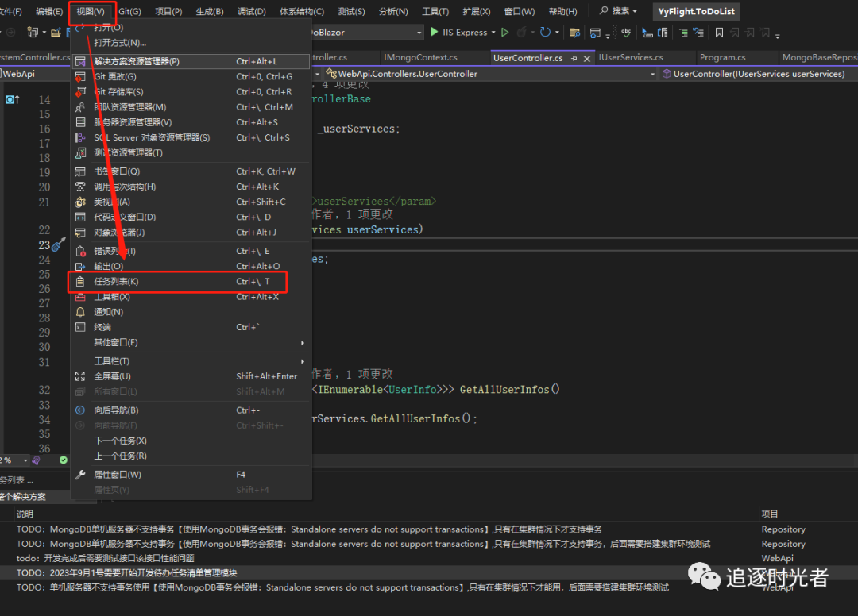The height and width of the screenshot is (616, 858).
Task: Click the green-lines comment selection icon
Action: point(683,33)
